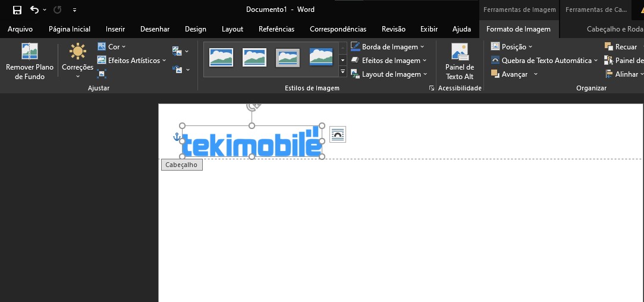The height and width of the screenshot is (302, 644).
Task: Click the Painel de Seleção icon
Action: 608,61
